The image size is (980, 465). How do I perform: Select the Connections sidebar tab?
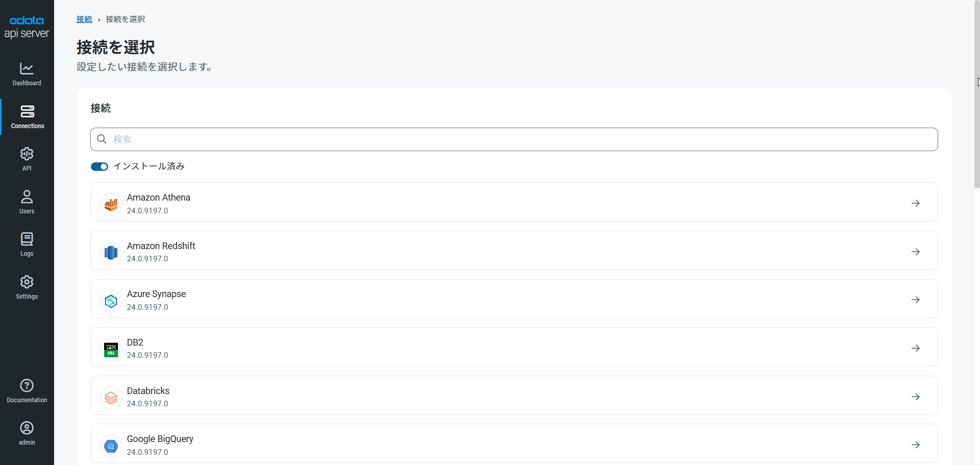pos(27,117)
